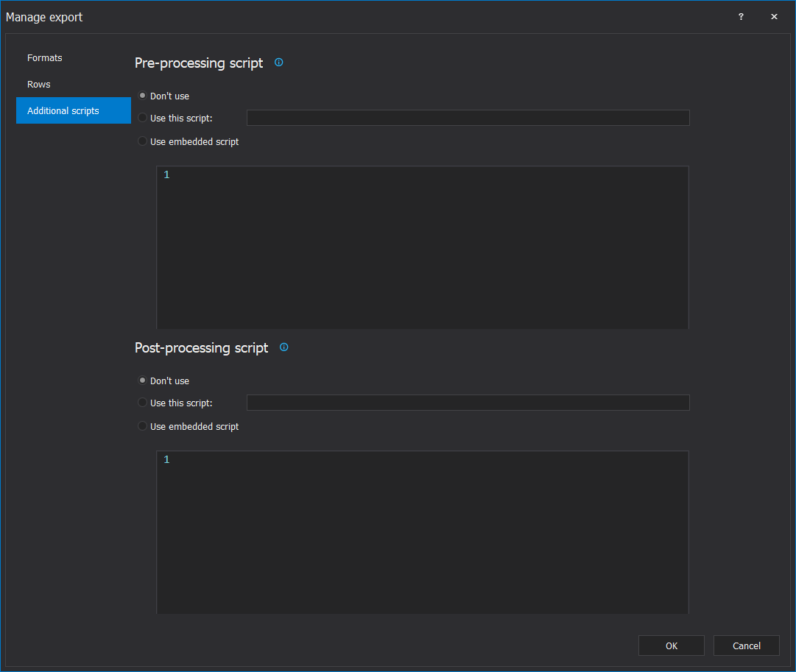Open Post-processing script info icon
Screen dimensions: 796x672
(x=283, y=347)
